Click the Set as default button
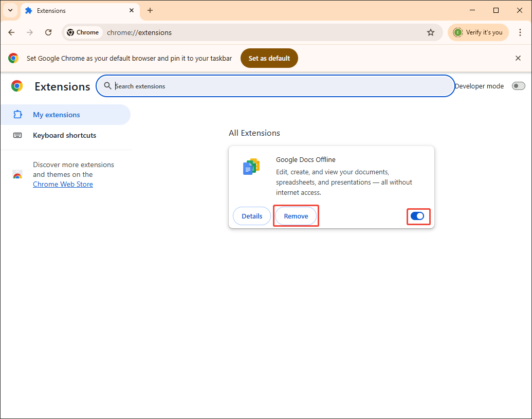The image size is (532, 419). point(269,58)
